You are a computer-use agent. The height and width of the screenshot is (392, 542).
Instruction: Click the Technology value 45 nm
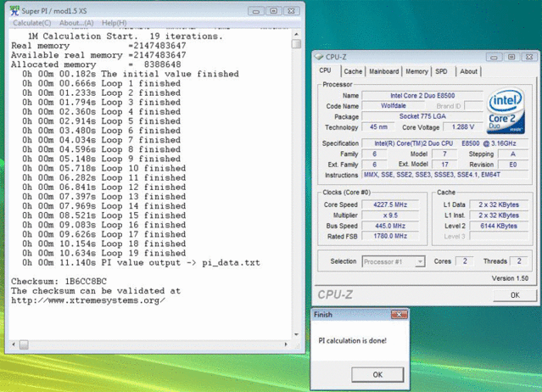point(378,127)
